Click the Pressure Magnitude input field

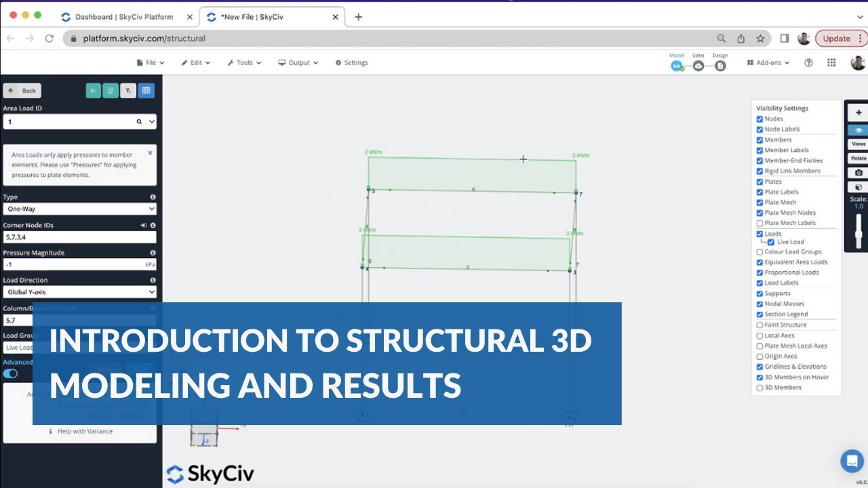(x=79, y=264)
